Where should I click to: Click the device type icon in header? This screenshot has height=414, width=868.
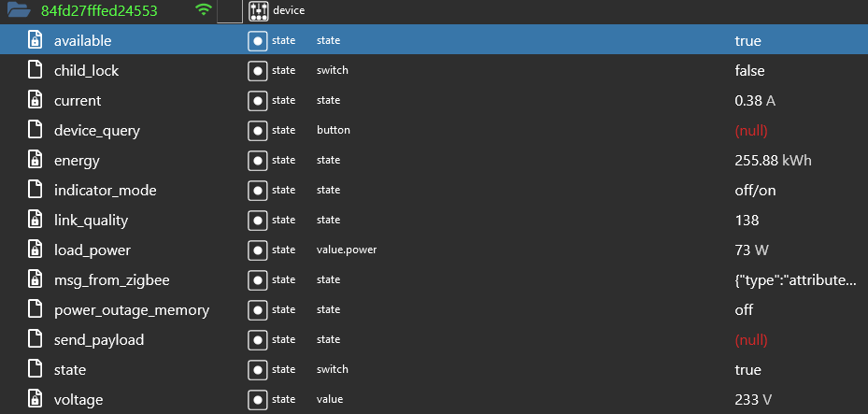259,11
